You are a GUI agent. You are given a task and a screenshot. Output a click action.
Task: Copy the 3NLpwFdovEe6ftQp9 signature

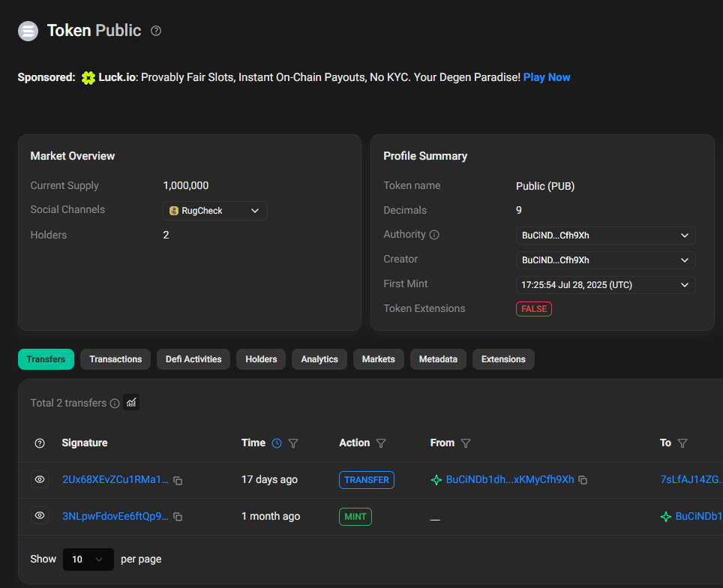pyautogui.click(x=178, y=517)
